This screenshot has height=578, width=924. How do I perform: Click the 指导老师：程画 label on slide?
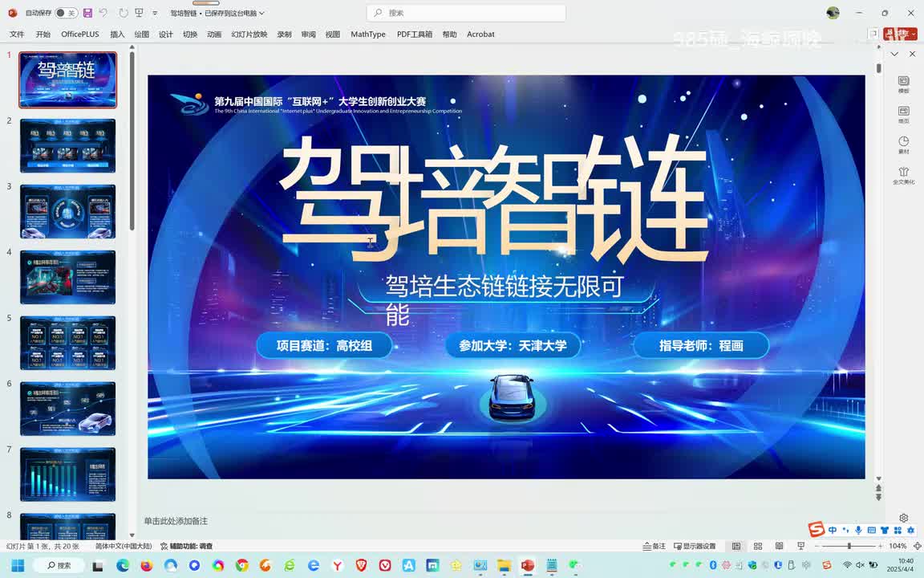click(701, 346)
